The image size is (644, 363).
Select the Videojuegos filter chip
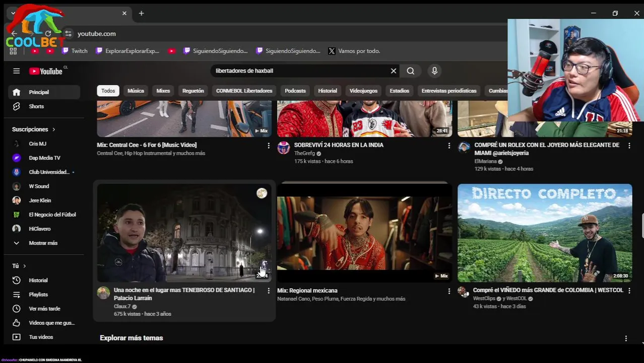pyautogui.click(x=363, y=91)
